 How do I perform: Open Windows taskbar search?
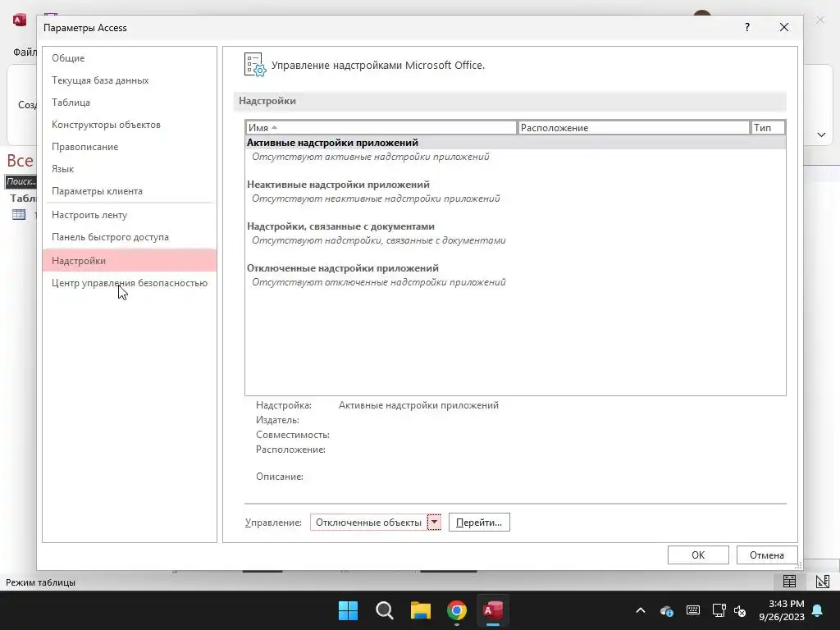point(385,610)
